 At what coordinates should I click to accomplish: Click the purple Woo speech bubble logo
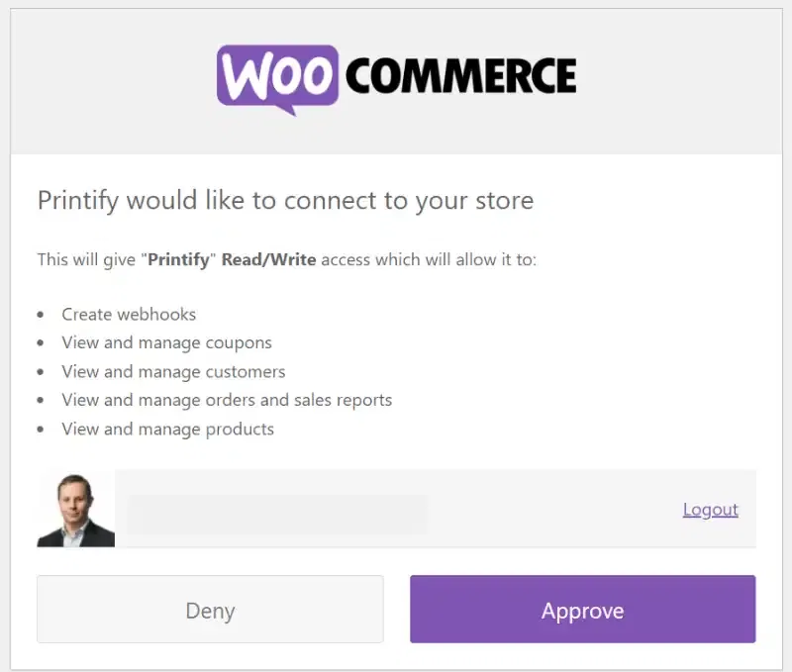277,74
